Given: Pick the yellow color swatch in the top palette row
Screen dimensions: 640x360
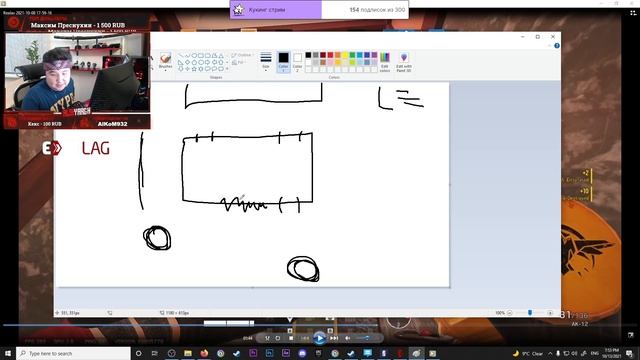Looking at the screenshot, I should tap(345, 55).
